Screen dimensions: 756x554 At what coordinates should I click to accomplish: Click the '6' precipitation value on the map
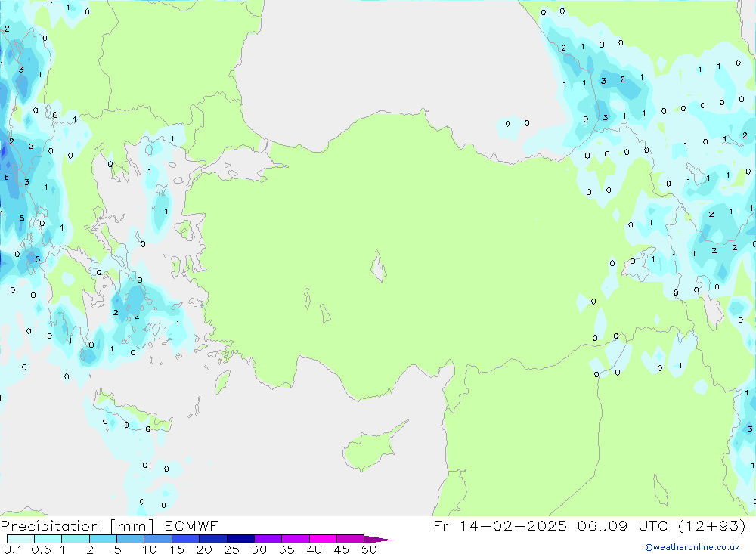7,178
